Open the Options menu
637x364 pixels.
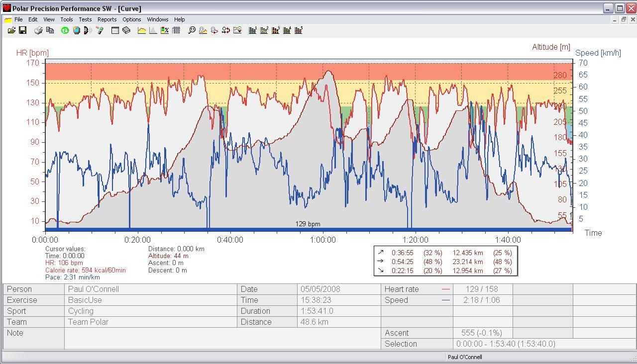click(132, 19)
